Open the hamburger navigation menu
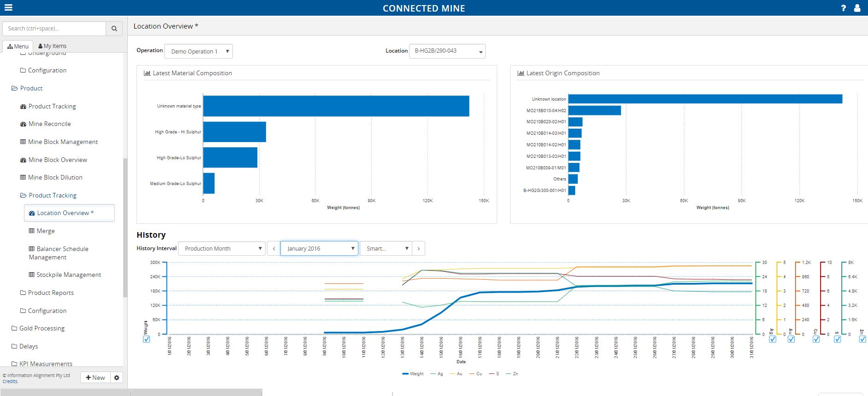The image size is (868, 396). tap(8, 7)
